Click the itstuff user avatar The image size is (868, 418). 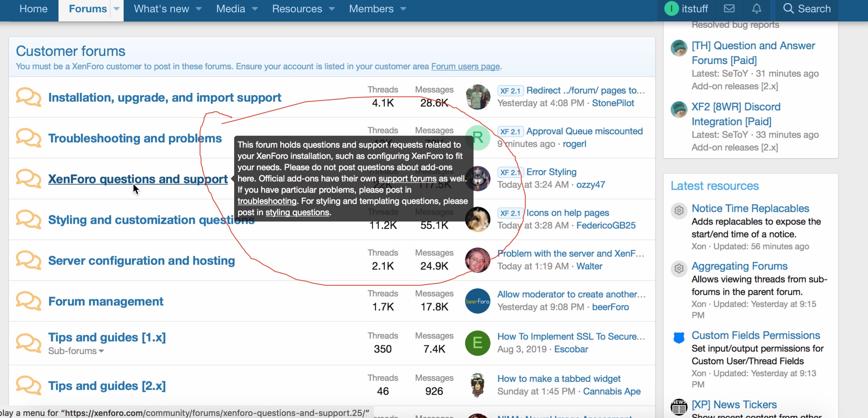pos(671,8)
